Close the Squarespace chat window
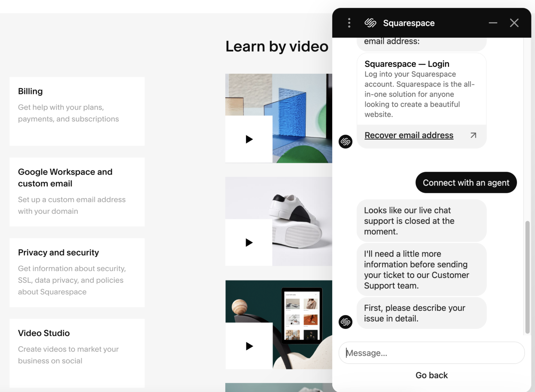 tap(514, 23)
